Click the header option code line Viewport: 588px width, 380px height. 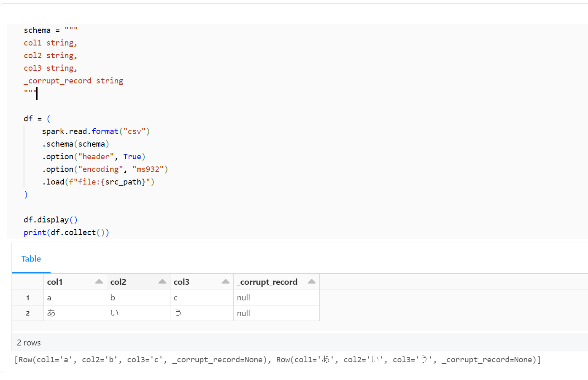click(94, 157)
